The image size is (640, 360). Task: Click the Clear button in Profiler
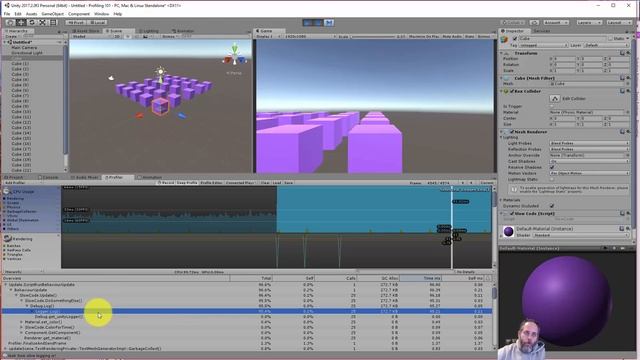(x=265, y=183)
